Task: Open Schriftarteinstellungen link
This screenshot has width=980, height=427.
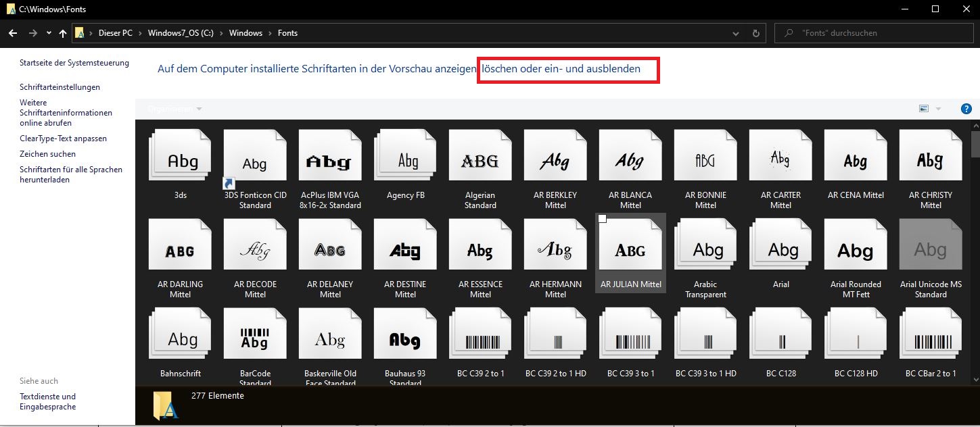Action: click(x=60, y=87)
